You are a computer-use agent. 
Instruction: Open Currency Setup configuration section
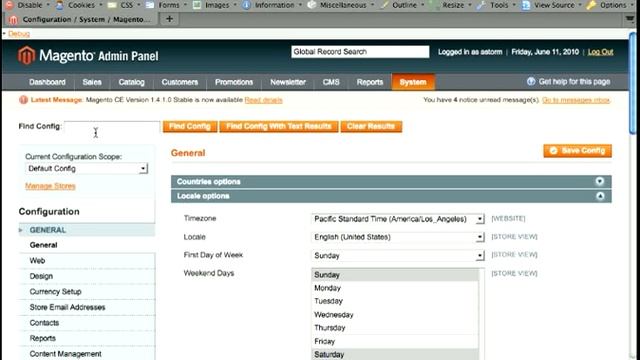click(x=87, y=291)
